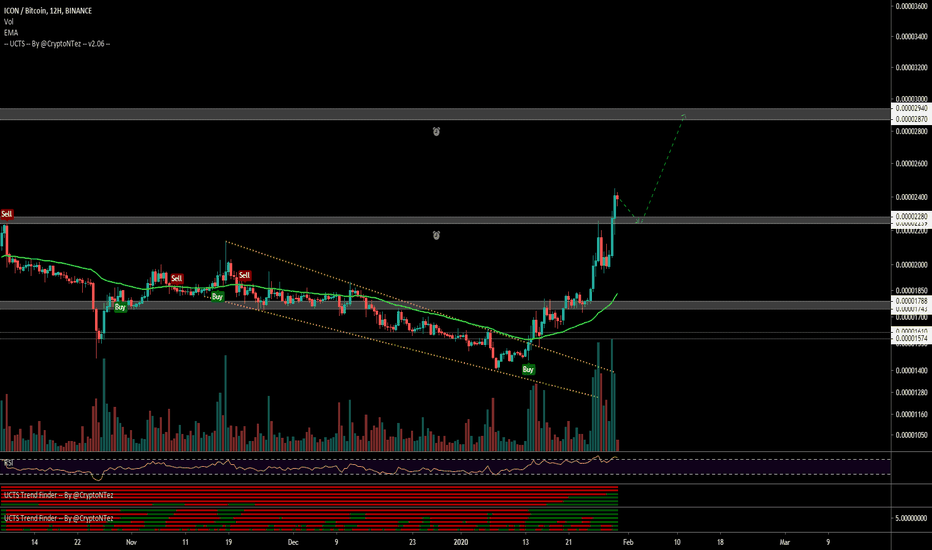Click the Vol indicator label
The image size is (932, 550).
coord(9,22)
